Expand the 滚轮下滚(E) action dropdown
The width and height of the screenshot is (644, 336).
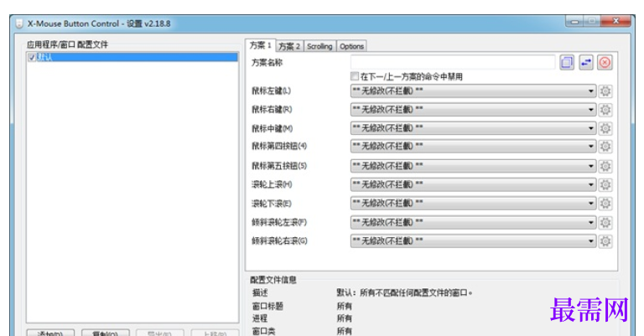(473, 204)
